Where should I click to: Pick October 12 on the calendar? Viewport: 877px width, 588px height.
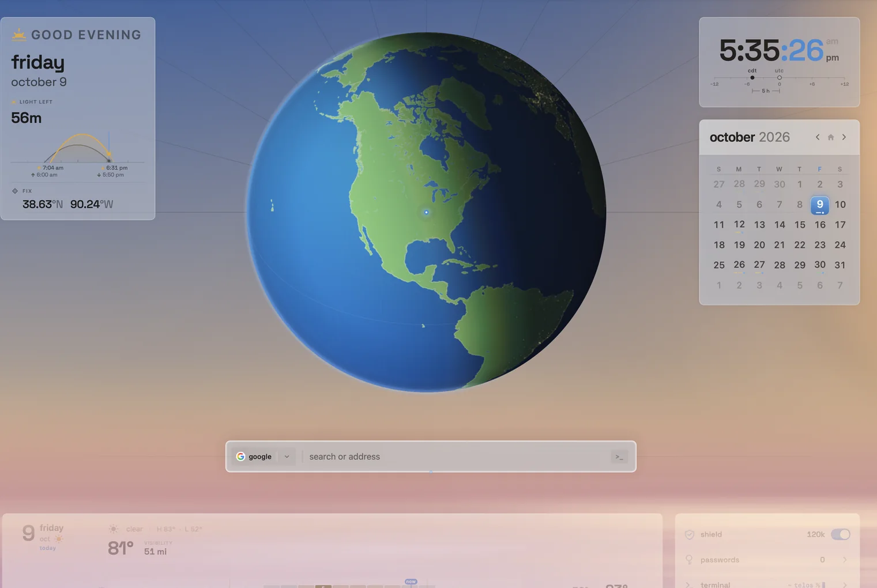[739, 225]
